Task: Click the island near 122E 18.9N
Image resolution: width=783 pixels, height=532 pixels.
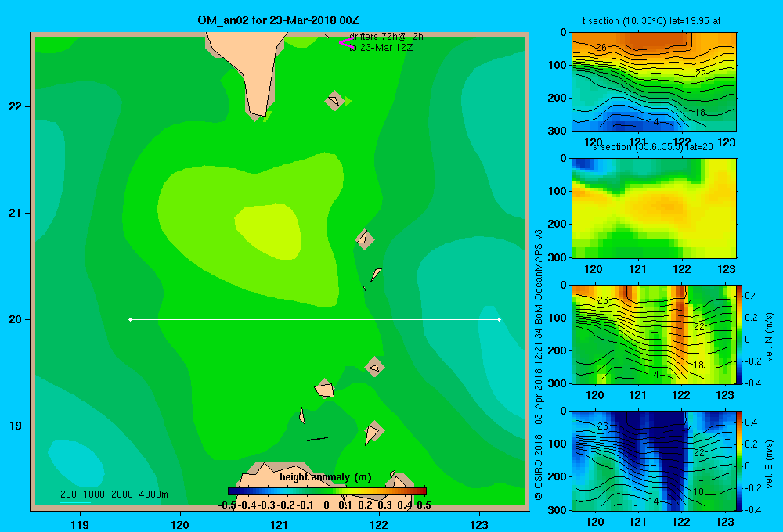Action: tap(374, 432)
